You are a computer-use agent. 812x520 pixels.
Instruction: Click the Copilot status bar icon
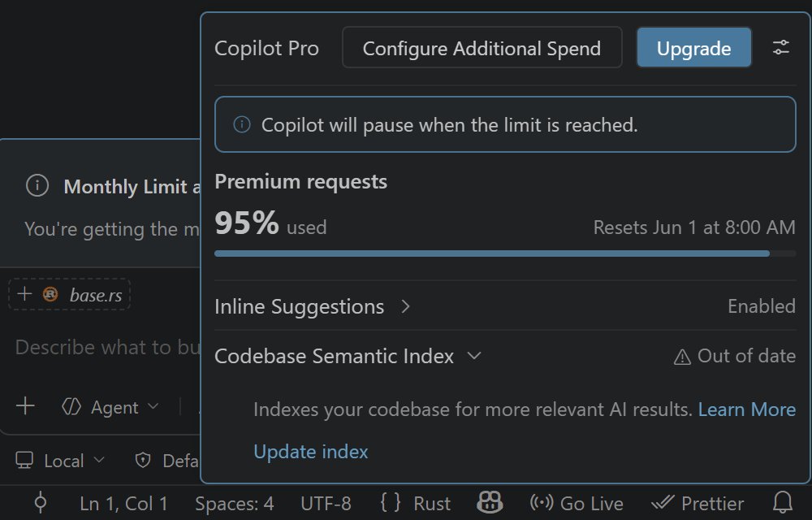(490, 502)
